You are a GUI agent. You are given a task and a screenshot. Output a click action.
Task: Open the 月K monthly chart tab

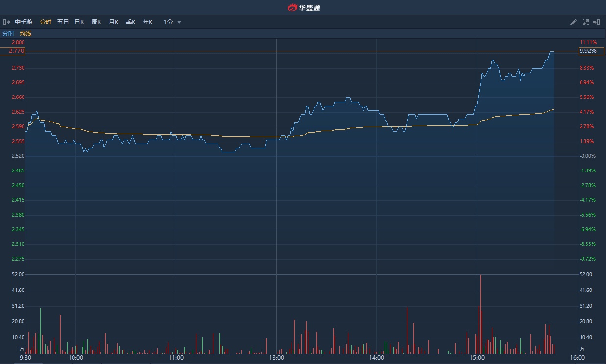[114, 22]
